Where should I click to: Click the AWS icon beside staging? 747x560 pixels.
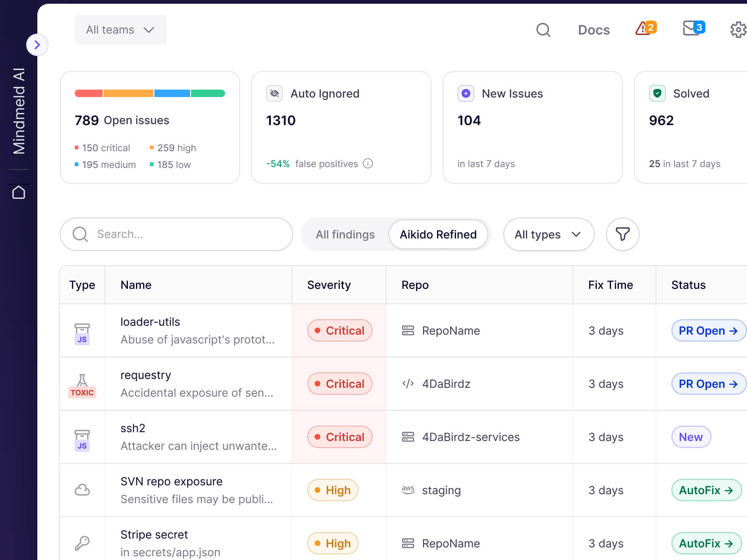408,490
